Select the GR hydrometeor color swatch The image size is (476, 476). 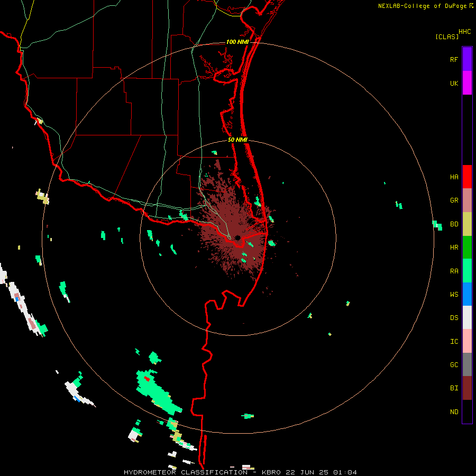(467, 200)
